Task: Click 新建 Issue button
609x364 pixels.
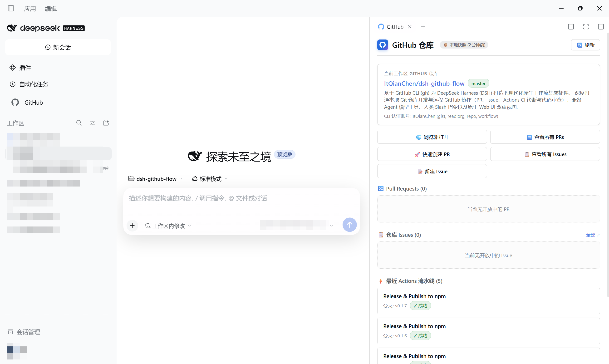Action: pos(432,171)
